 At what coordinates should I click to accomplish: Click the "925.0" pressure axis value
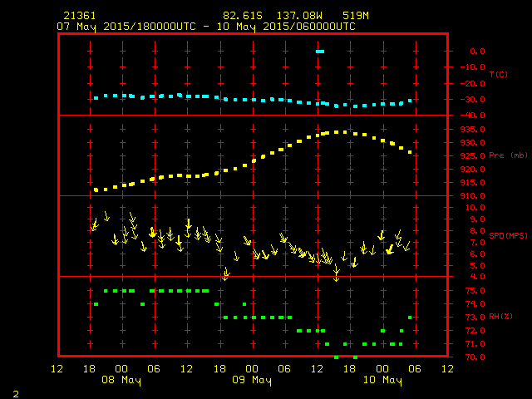(x=473, y=155)
